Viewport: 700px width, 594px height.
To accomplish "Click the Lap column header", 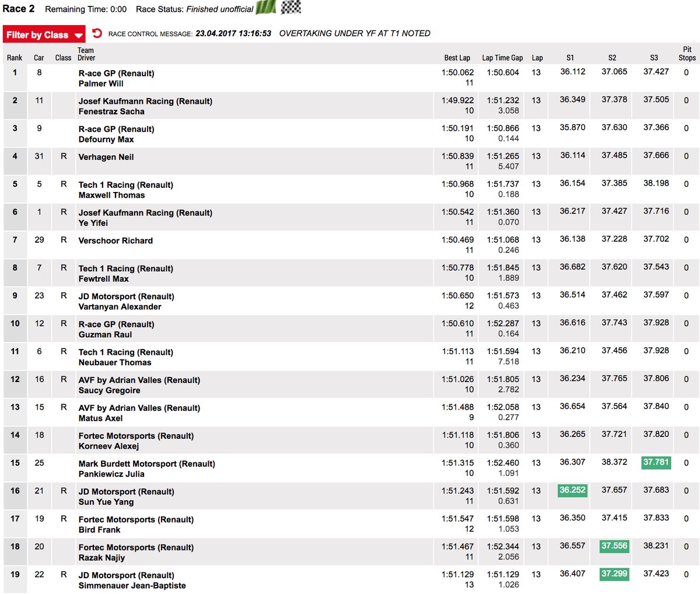I will coord(537,58).
